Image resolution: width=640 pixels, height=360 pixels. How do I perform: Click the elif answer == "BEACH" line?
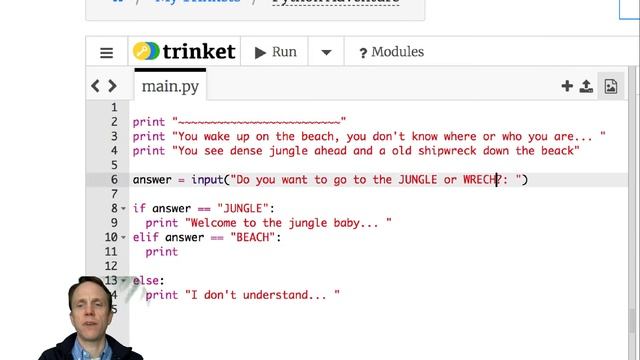(x=207, y=237)
